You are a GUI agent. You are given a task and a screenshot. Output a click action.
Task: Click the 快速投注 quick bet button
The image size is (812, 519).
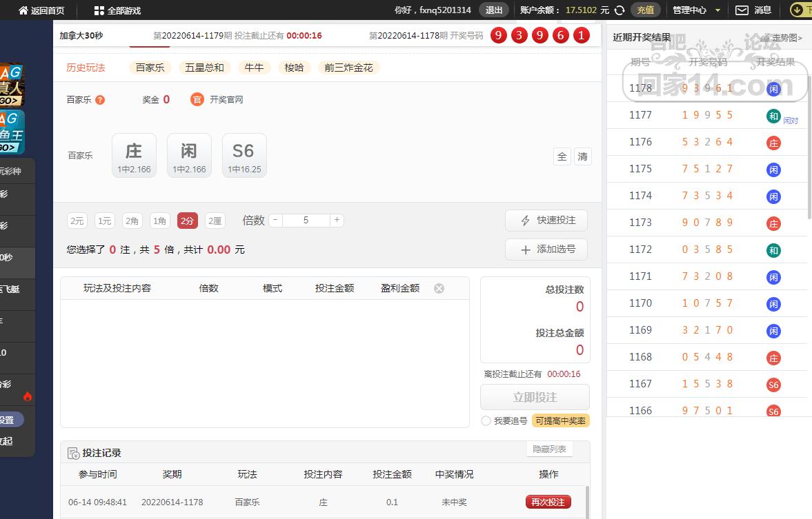click(546, 220)
